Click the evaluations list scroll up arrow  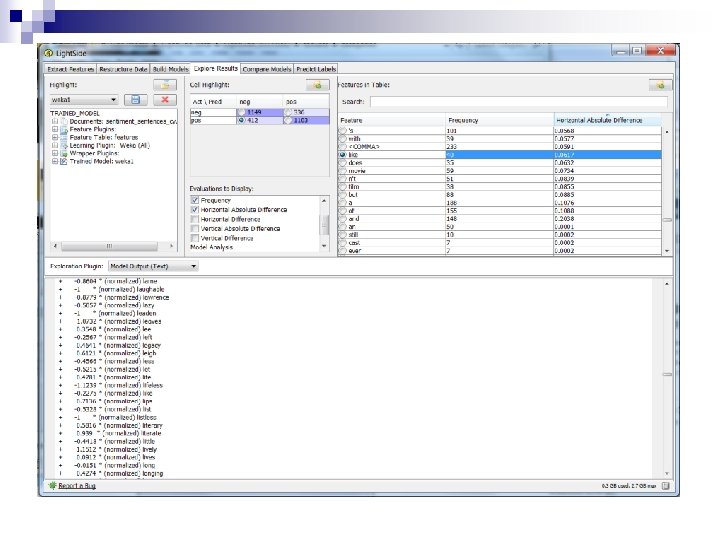click(324, 201)
